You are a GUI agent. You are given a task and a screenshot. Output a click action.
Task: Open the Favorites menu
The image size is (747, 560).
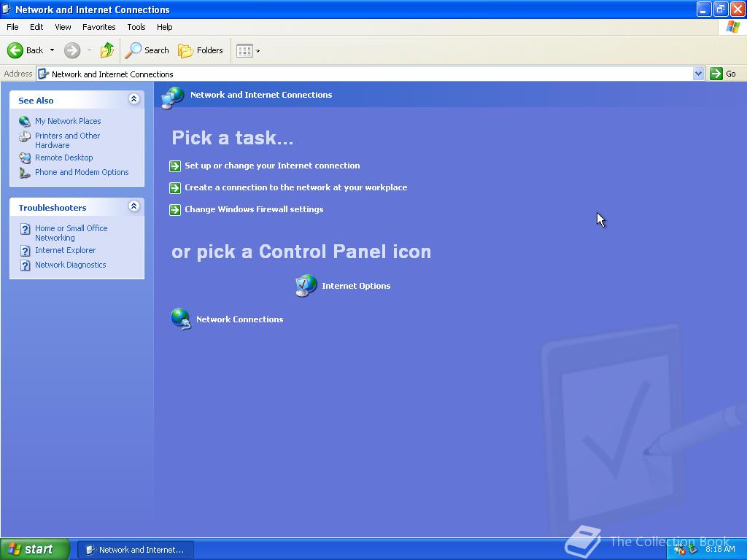tap(98, 27)
